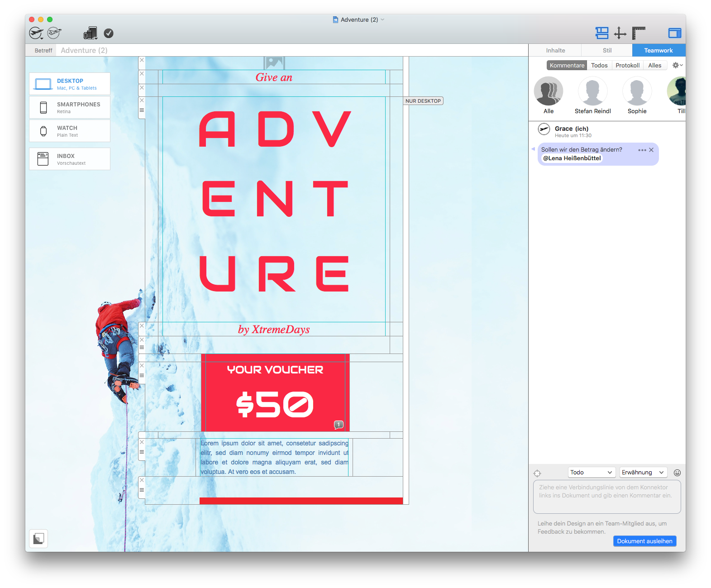The image size is (711, 588).
Task: Click the bottom-left layers corner icon
Action: tap(38, 539)
